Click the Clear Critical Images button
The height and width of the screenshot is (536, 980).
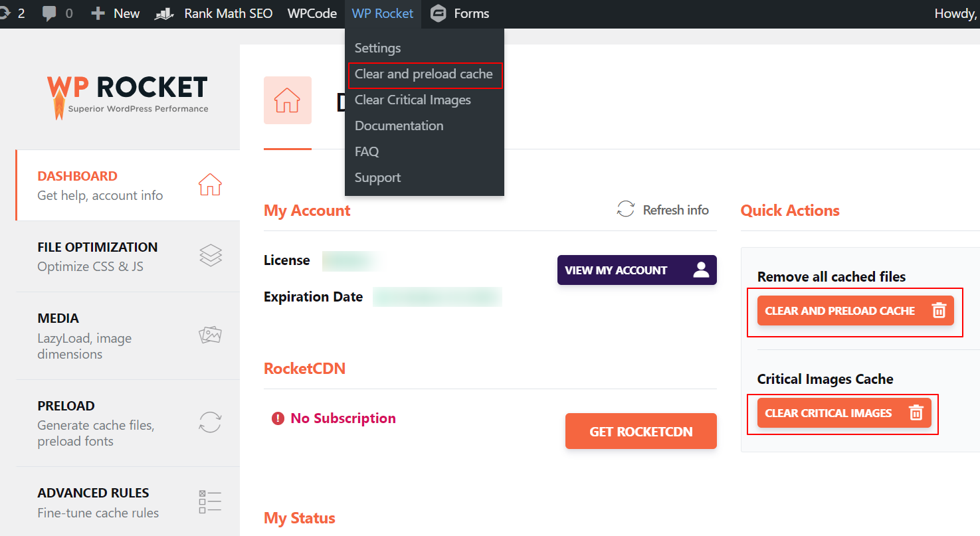pos(844,412)
